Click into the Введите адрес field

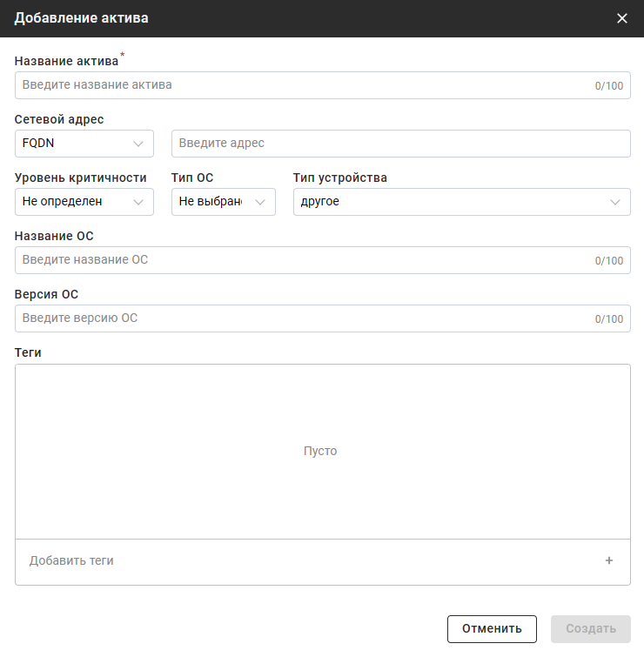click(x=400, y=144)
